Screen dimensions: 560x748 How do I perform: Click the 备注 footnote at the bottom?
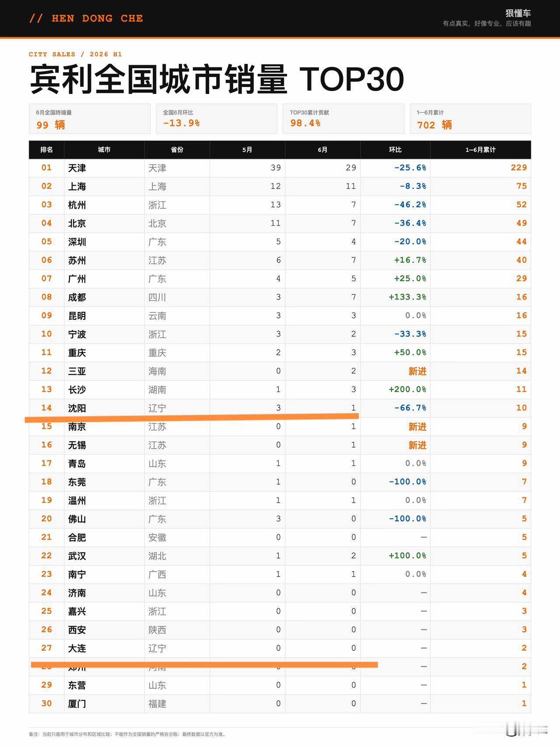[x=128, y=734]
